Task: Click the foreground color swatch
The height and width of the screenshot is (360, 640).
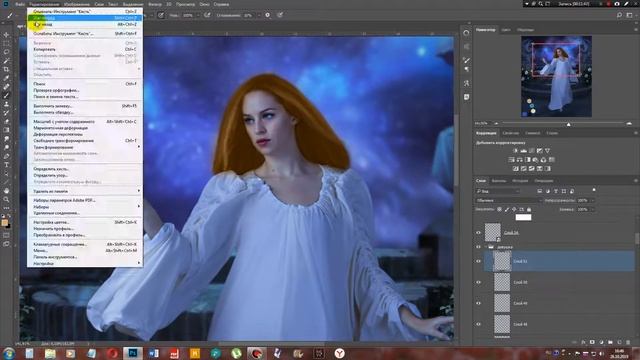Action: tap(5, 222)
